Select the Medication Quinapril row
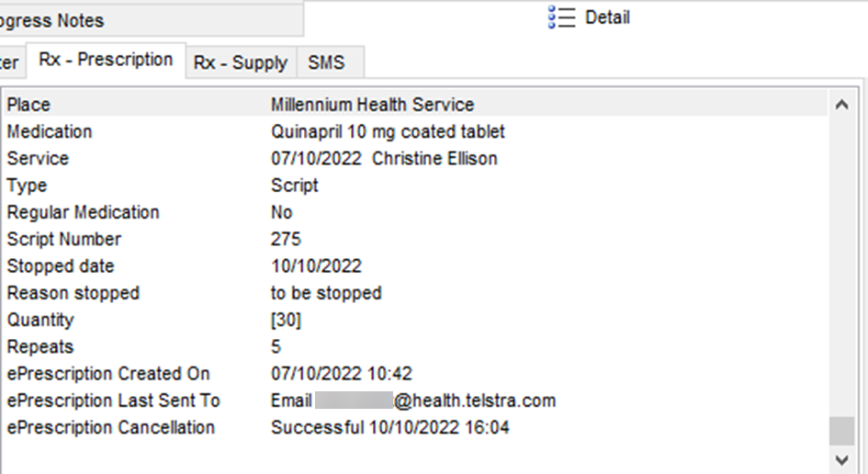 (416, 131)
